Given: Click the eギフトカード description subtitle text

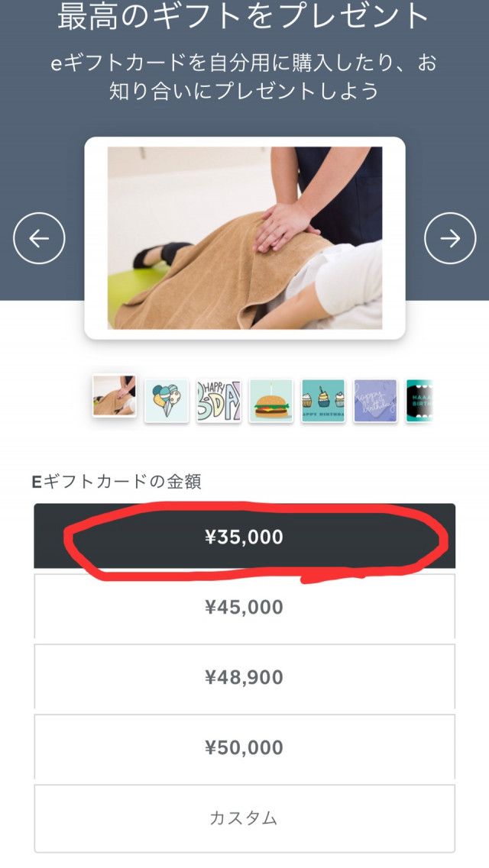Looking at the screenshot, I should tap(244, 76).
